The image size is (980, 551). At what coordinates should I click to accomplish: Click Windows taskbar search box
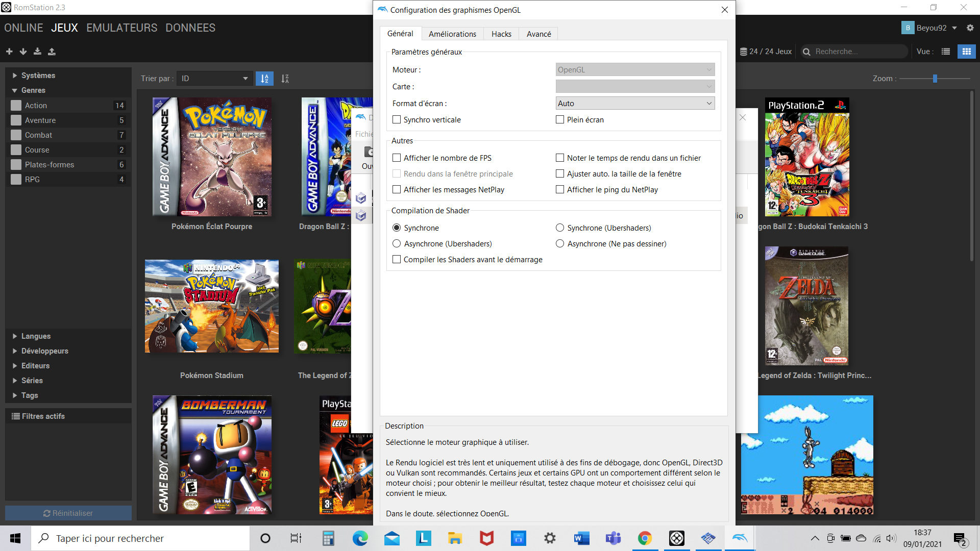click(140, 538)
